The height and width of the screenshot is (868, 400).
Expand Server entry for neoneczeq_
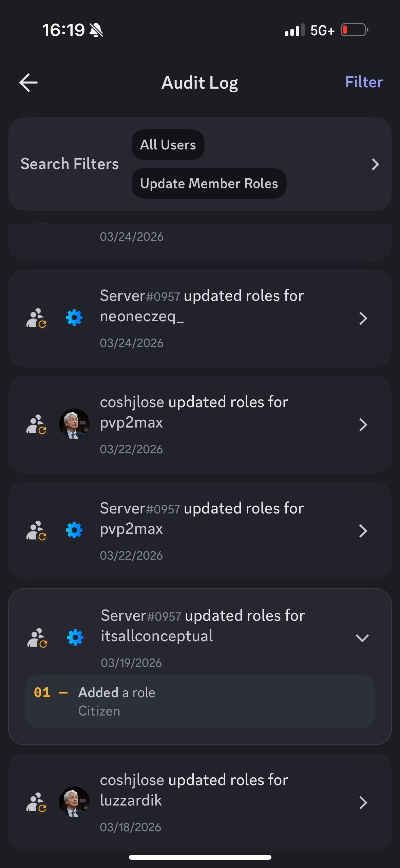[x=363, y=318]
